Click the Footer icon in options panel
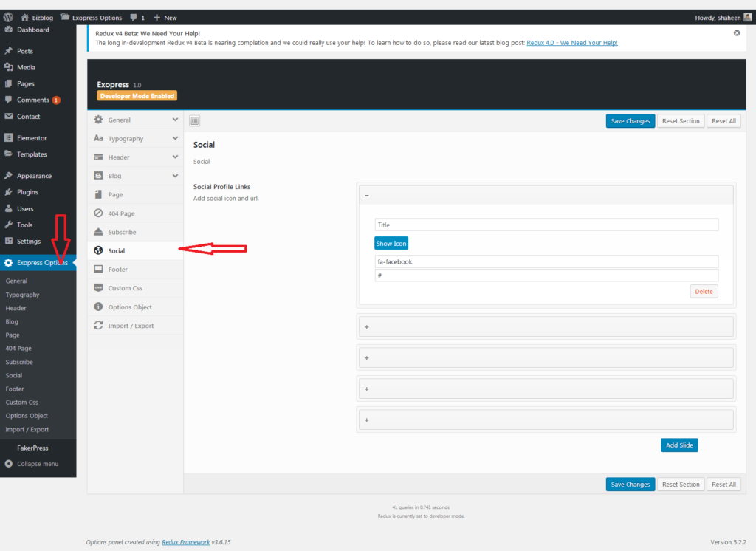 (x=98, y=270)
